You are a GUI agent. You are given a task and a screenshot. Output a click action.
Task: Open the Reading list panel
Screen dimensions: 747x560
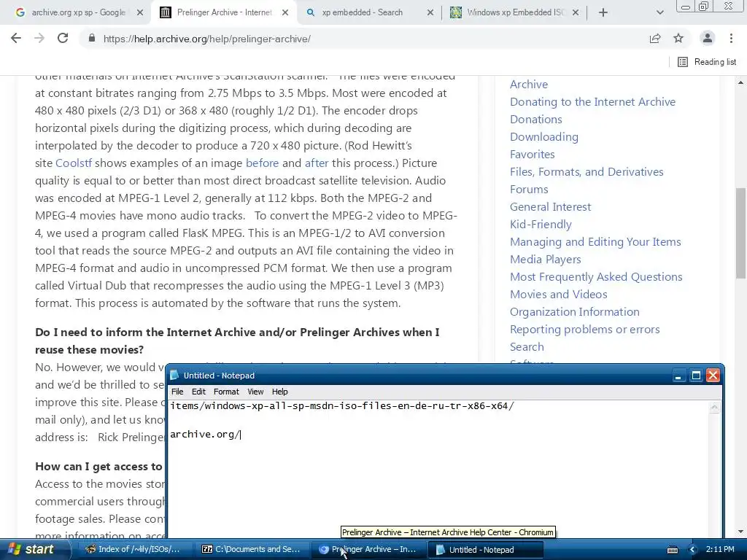[707, 62]
